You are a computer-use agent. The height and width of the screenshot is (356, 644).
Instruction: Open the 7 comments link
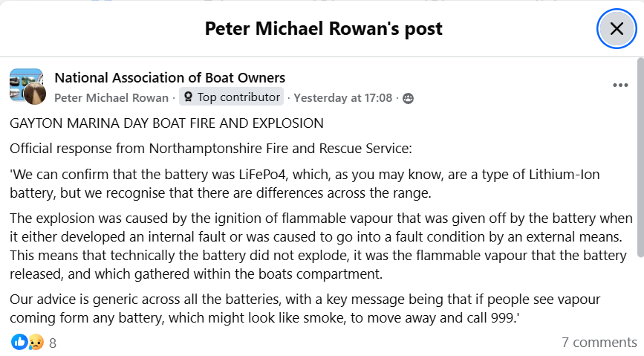(x=599, y=343)
